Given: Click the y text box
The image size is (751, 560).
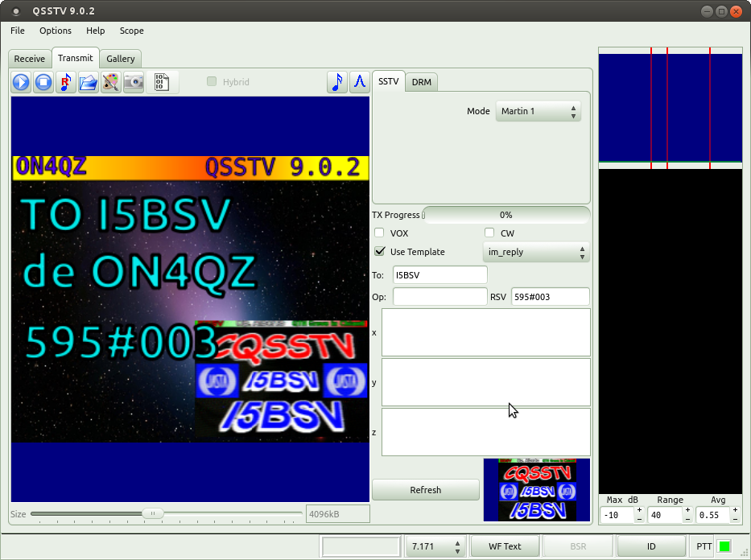Looking at the screenshot, I should click(486, 382).
